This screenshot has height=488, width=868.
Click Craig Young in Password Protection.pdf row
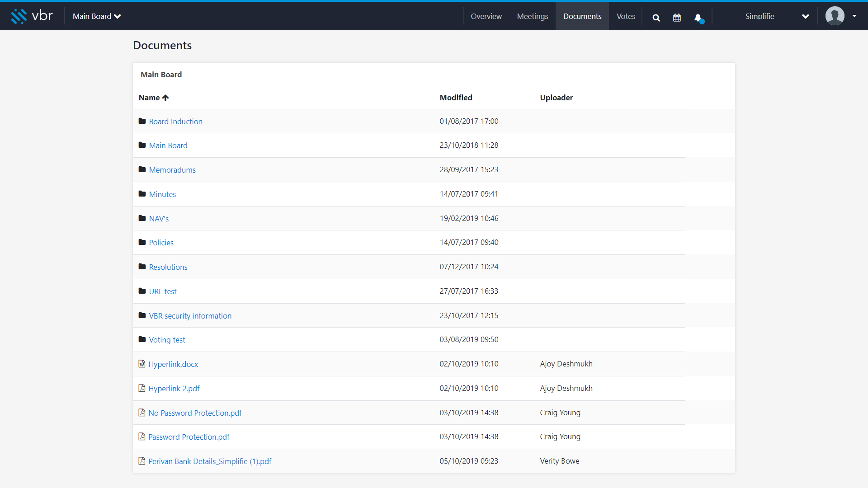[560, 436]
